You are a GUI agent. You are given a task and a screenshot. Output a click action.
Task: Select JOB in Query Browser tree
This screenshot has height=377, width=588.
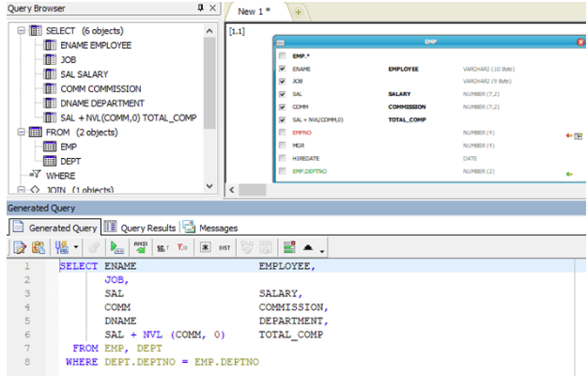(69, 60)
